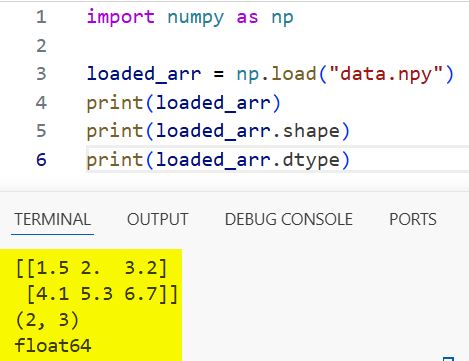
Task: Click the 'np' alias on line 1
Action: click(282, 18)
